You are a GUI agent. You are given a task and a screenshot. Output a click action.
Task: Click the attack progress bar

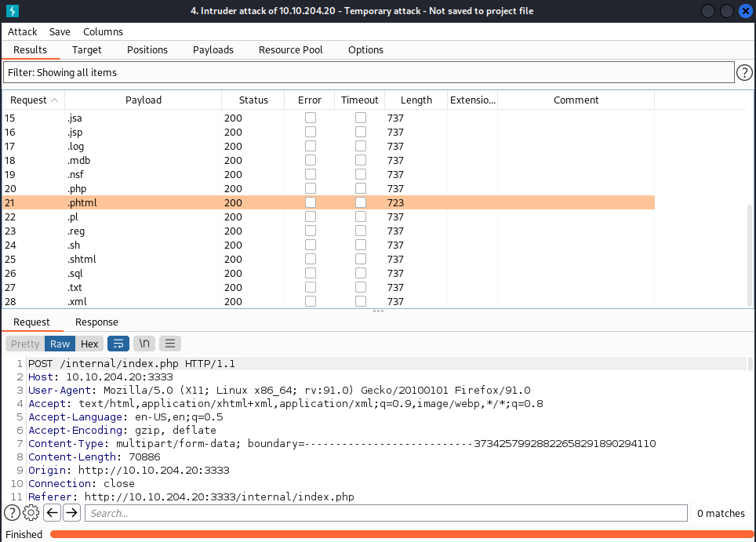(400, 534)
